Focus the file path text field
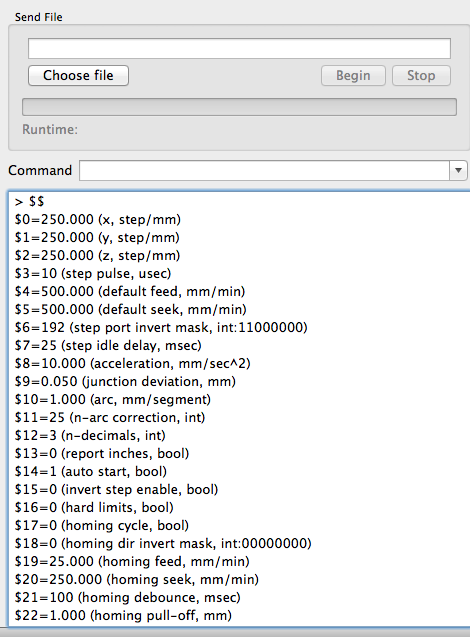470x637 pixels. 239,49
